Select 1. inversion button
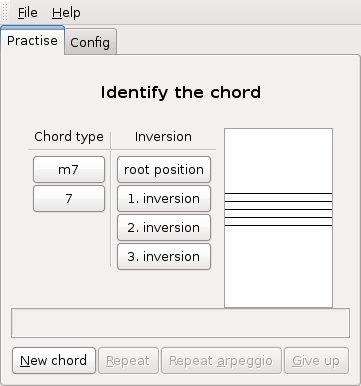The image size is (361, 386). pos(164,199)
